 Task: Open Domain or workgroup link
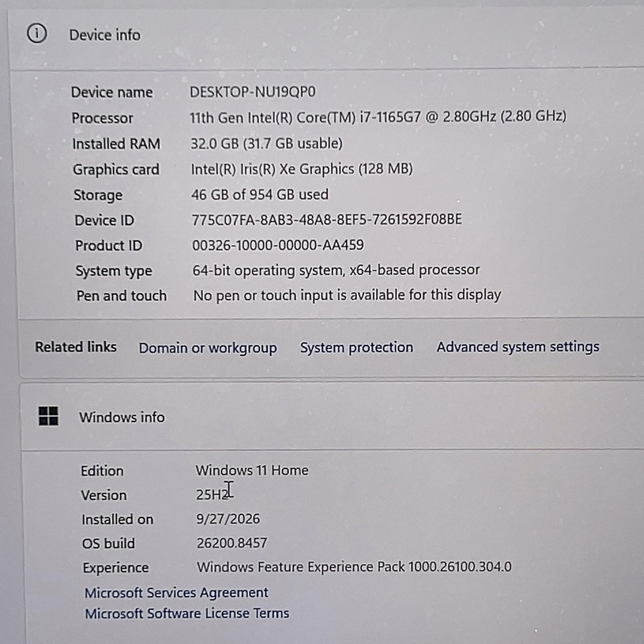pos(208,348)
